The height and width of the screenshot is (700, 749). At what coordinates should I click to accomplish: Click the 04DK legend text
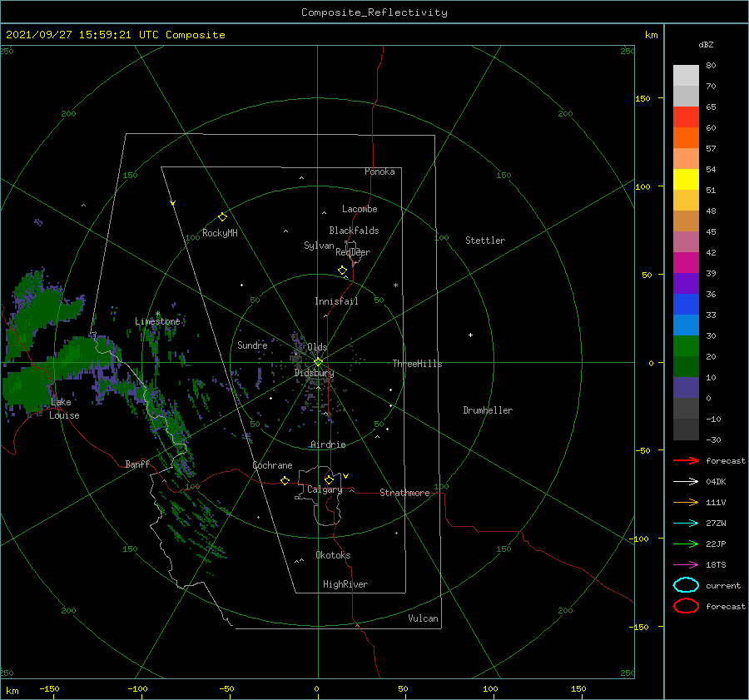tap(716, 482)
